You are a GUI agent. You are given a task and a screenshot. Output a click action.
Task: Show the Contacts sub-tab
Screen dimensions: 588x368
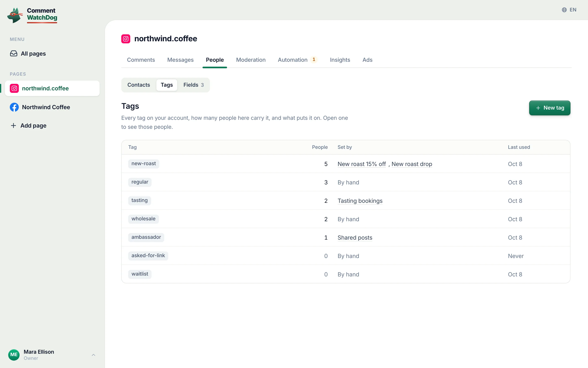pos(138,85)
